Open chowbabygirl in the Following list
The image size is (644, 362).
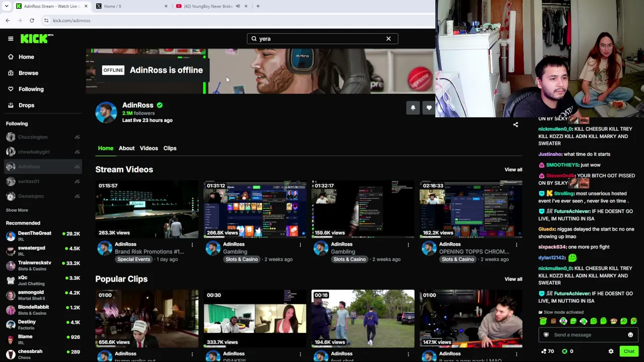point(43,152)
